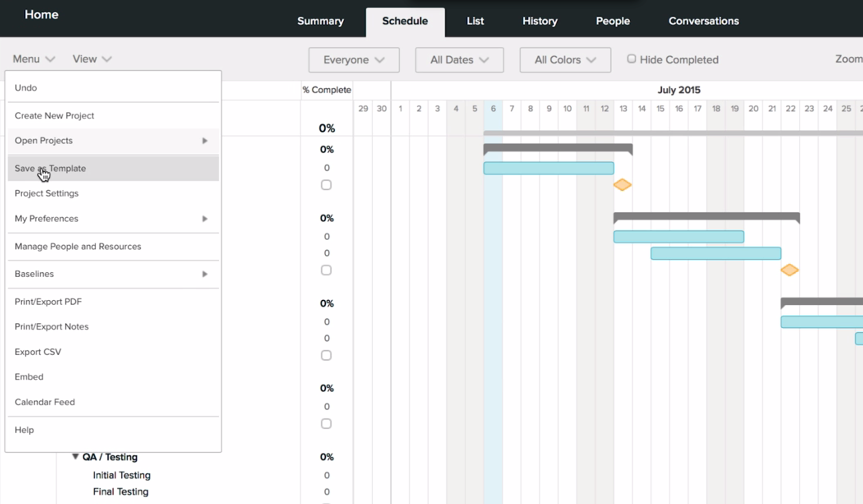Open the Everyone assignee filter
Viewport: 863px width, 504px height.
pos(353,60)
